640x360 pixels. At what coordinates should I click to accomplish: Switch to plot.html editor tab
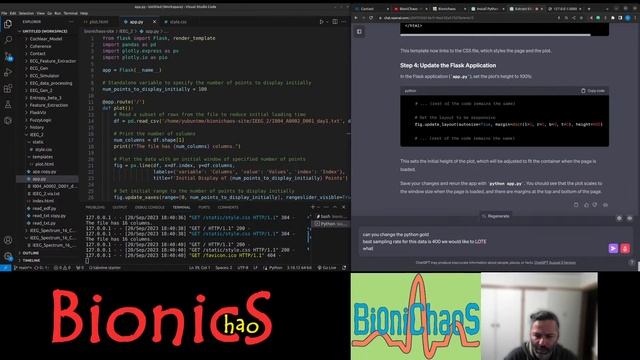tap(97, 22)
